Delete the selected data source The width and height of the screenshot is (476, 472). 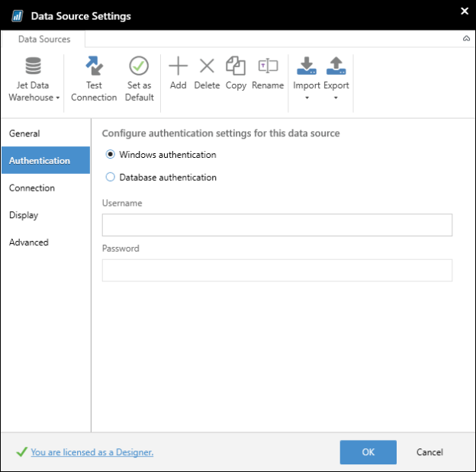tap(207, 73)
